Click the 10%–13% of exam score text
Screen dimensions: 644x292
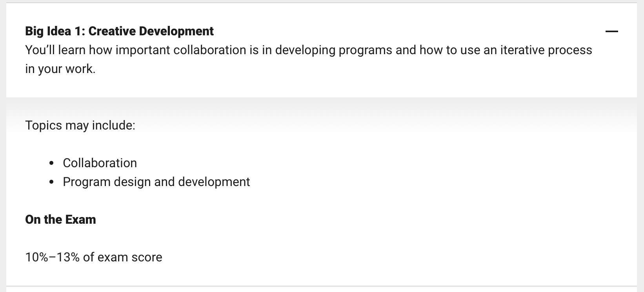[94, 257]
